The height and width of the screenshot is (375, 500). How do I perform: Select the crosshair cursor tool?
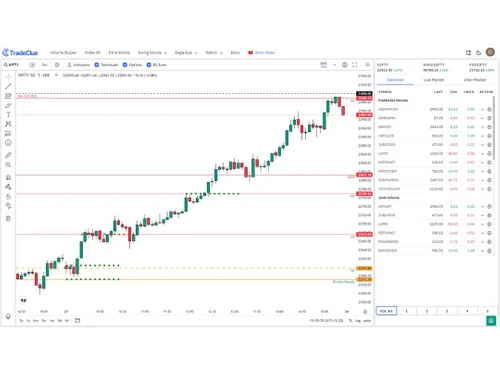[8, 77]
